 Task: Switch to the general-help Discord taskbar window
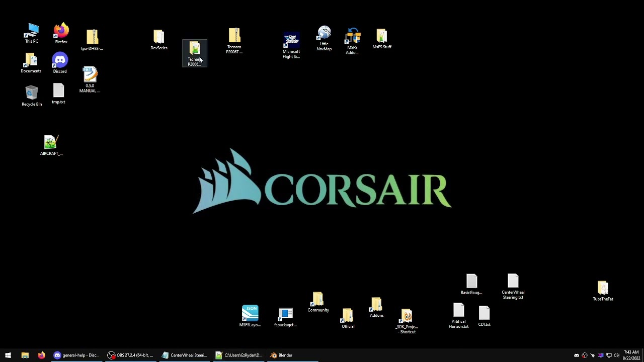tap(77, 355)
